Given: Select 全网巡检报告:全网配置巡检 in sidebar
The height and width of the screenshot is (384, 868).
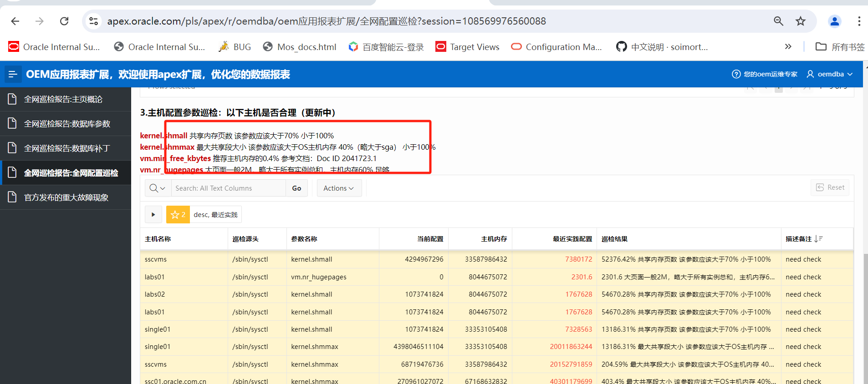Looking at the screenshot, I should pyautogui.click(x=66, y=173).
